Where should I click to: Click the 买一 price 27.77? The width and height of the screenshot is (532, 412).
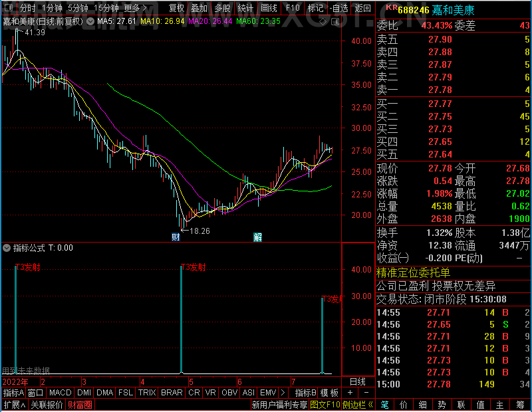point(440,104)
